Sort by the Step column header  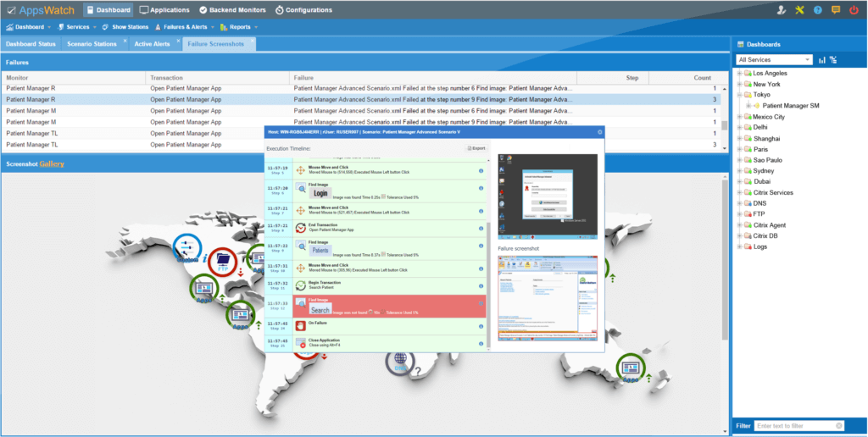coord(613,78)
